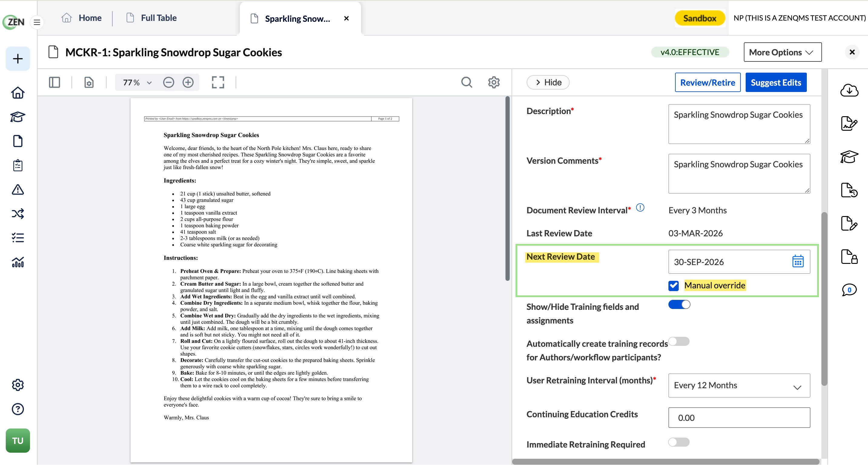Open the document lock icon

849,257
